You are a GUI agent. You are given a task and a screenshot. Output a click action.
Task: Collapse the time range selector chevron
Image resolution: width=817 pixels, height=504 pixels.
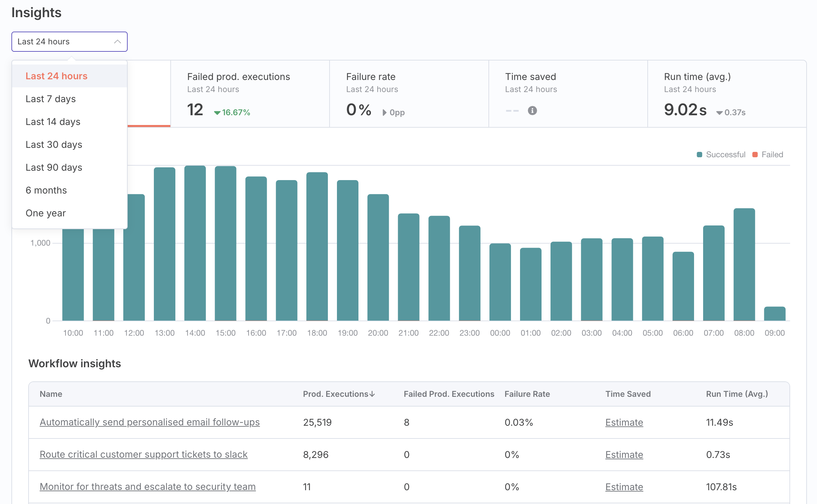(118, 42)
